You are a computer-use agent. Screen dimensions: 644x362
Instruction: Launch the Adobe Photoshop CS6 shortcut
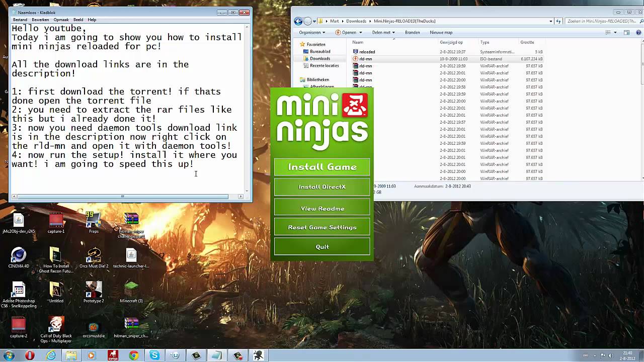[x=19, y=296]
